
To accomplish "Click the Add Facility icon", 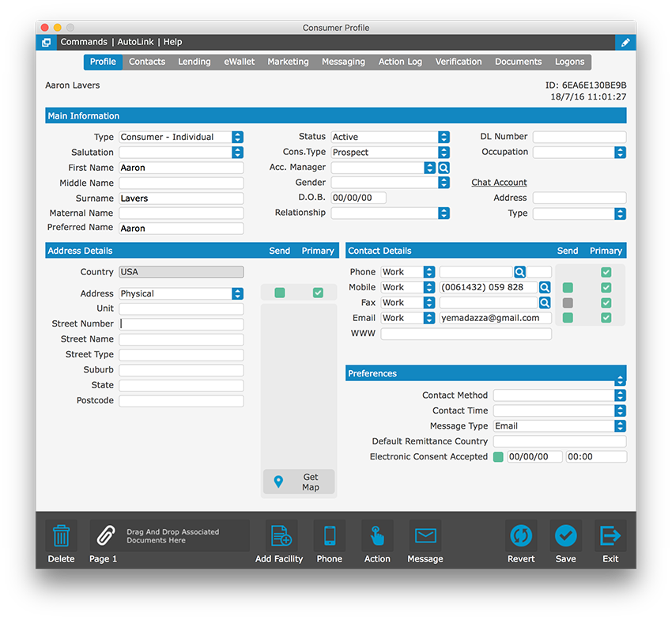I will pos(281,536).
